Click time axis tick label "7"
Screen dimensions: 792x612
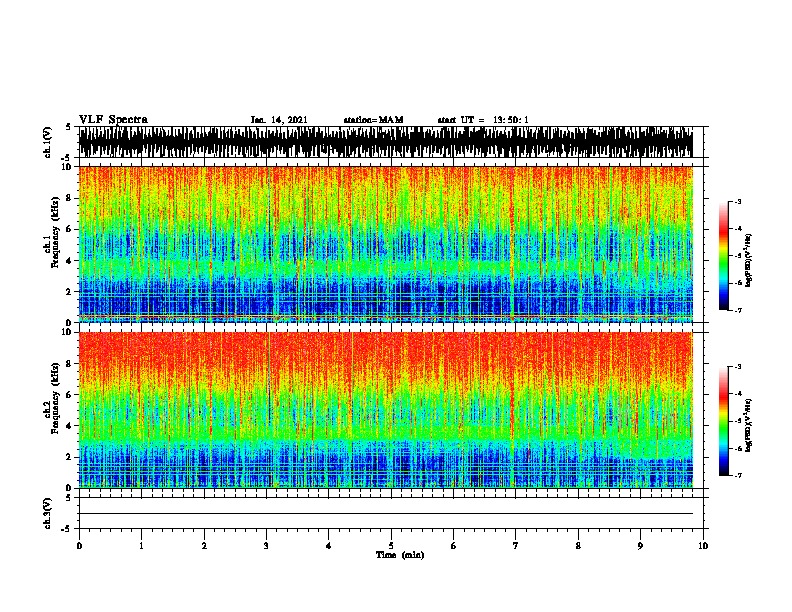point(516,546)
